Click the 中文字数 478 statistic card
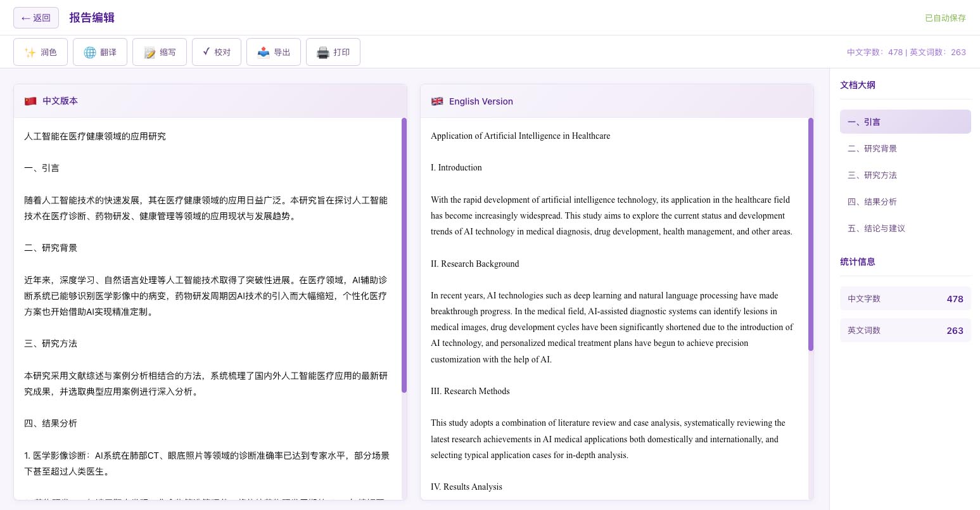Image resolution: width=980 pixels, height=510 pixels. pyautogui.click(x=905, y=298)
